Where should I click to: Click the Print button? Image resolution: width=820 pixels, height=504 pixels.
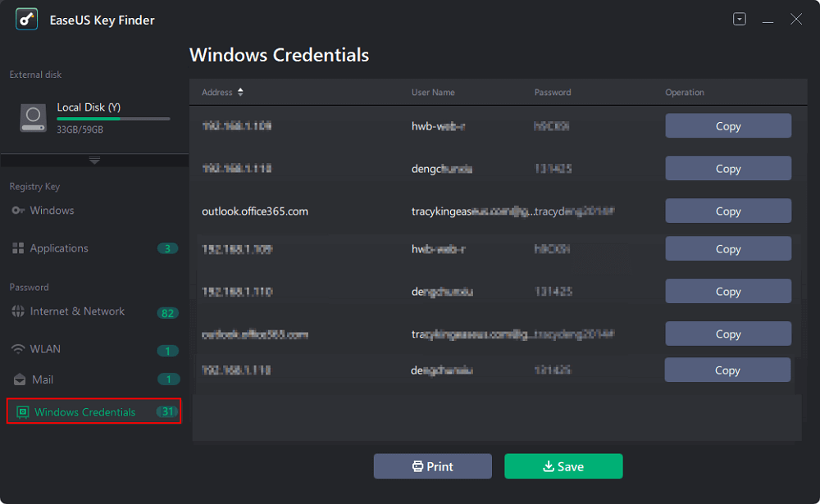[432, 466]
